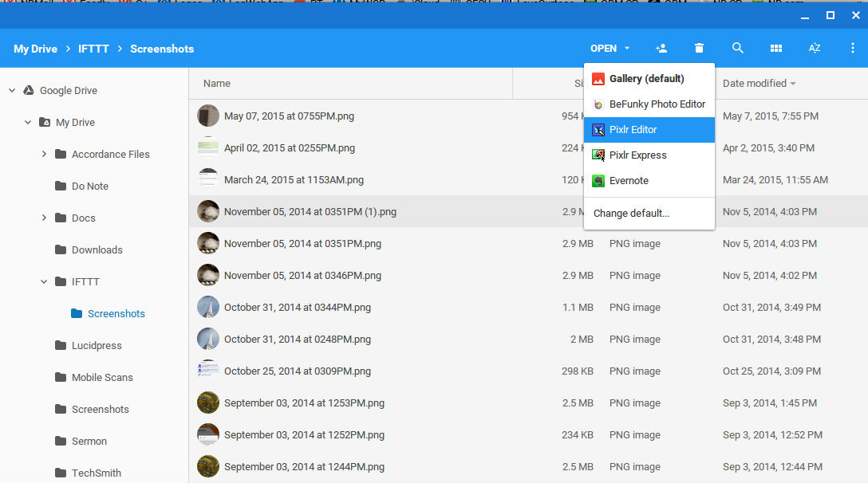Switch to thumbnail grid view
Viewport: 868px width, 483px height.
776,49
